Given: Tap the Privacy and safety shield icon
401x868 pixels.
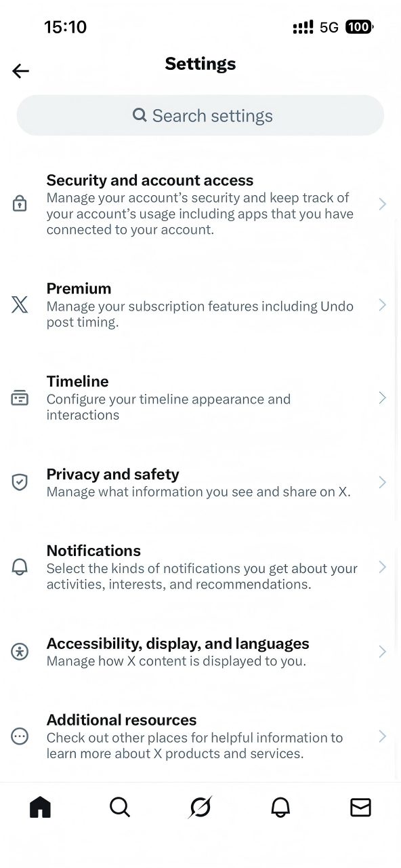Looking at the screenshot, I should coord(20,481).
